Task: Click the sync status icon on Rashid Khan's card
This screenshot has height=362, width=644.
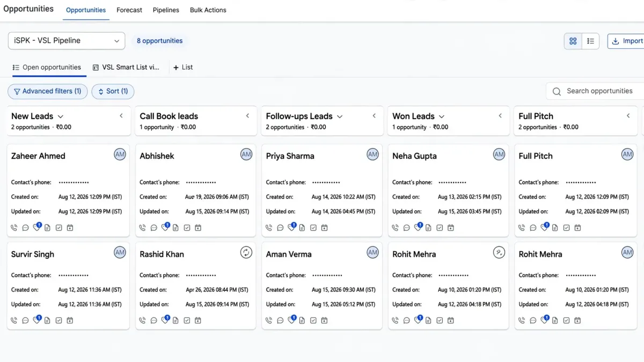Action: point(246,252)
